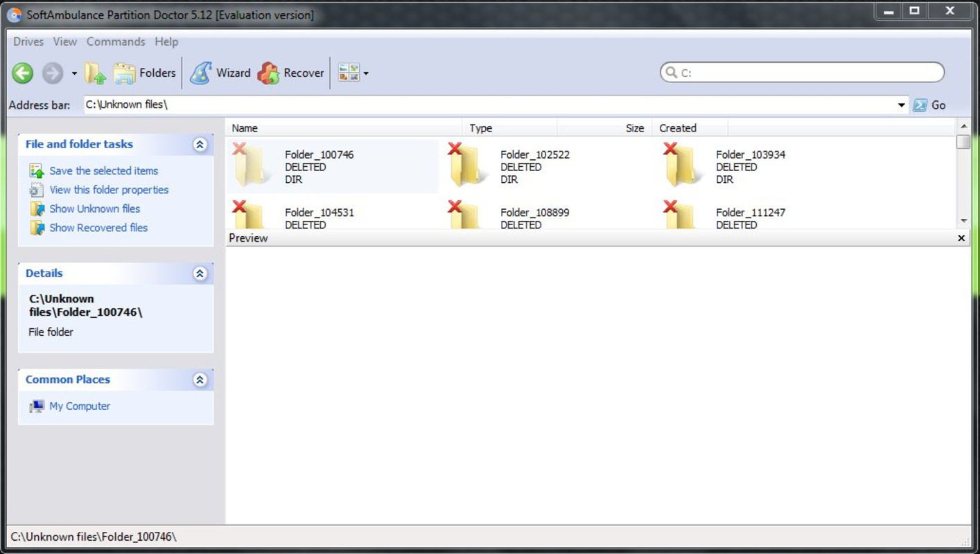Click the folder properties icon
Image resolution: width=980 pixels, height=554 pixels.
pos(37,190)
